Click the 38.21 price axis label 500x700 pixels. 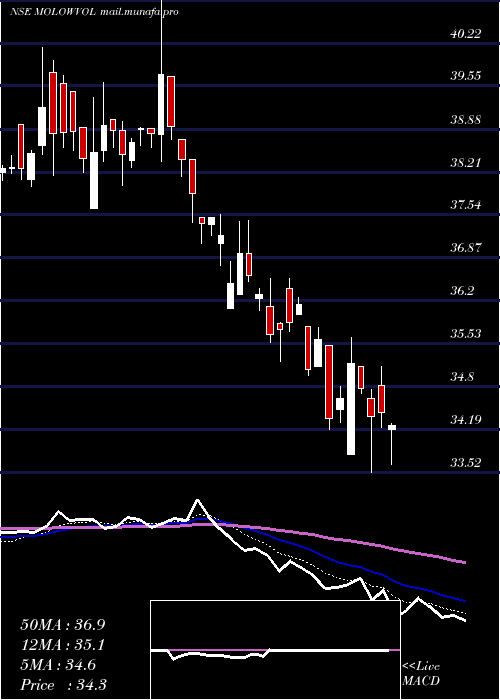click(466, 162)
